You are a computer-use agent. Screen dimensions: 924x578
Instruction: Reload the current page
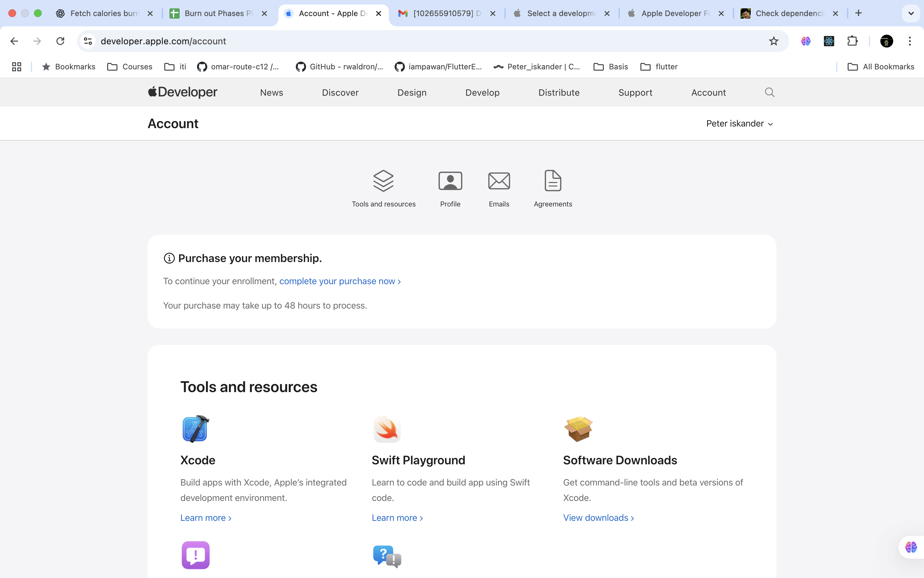click(x=60, y=41)
